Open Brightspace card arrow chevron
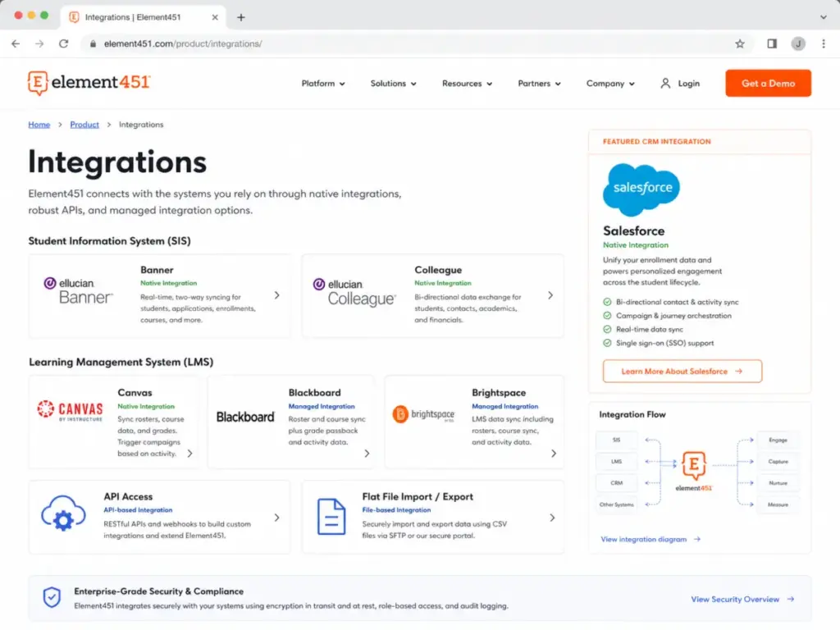The image size is (840, 630). pos(554,453)
